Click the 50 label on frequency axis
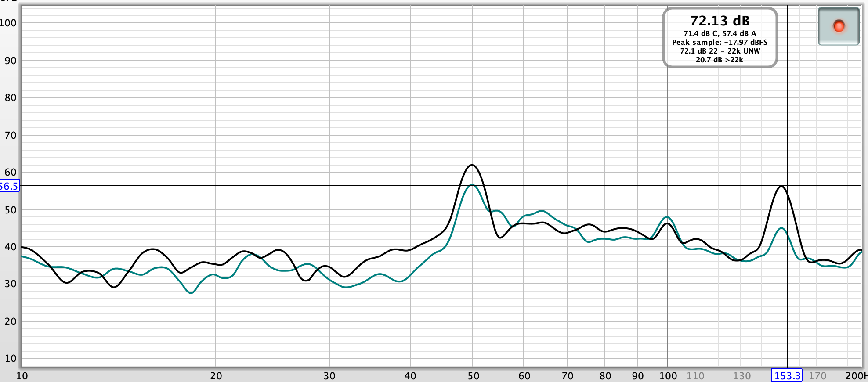 click(473, 376)
